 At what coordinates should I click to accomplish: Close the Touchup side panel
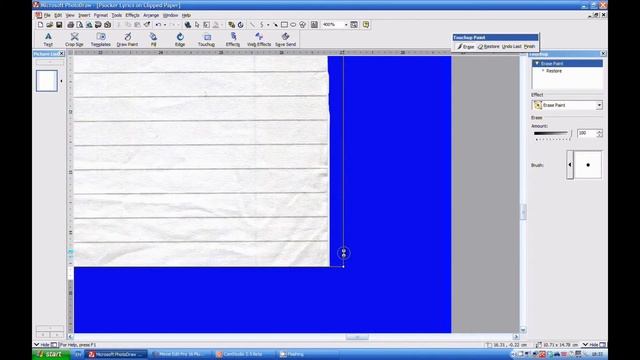(x=603, y=54)
